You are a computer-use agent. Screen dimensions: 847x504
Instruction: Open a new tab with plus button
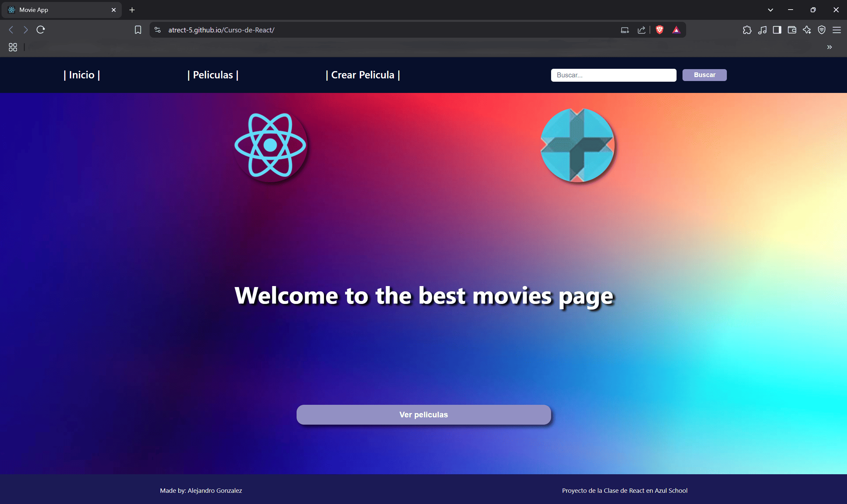132,10
